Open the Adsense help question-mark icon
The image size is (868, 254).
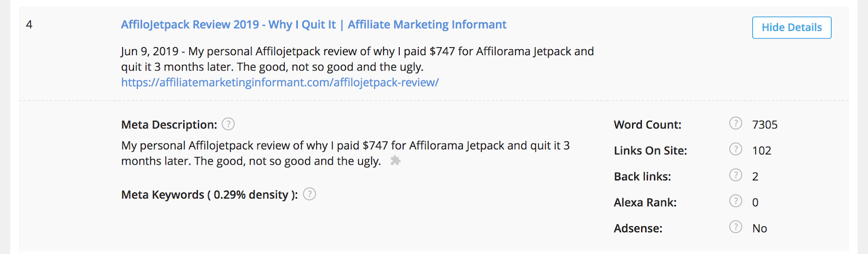(x=736, y=227)
